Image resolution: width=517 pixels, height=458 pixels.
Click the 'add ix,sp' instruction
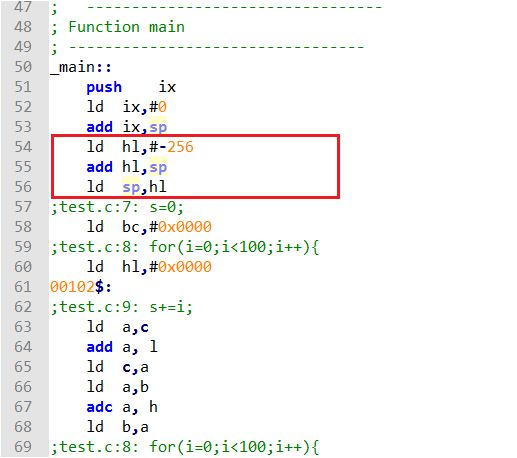click(x=127, y=127)
